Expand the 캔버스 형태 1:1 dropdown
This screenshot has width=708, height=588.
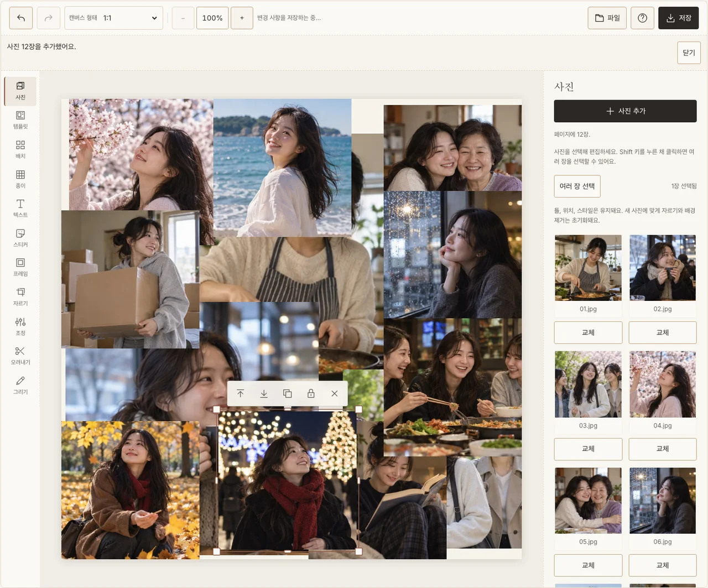coord(113,18)
